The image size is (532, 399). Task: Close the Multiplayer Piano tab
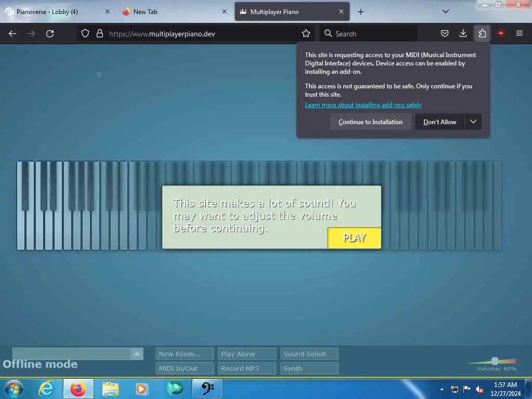pos(341,11)
